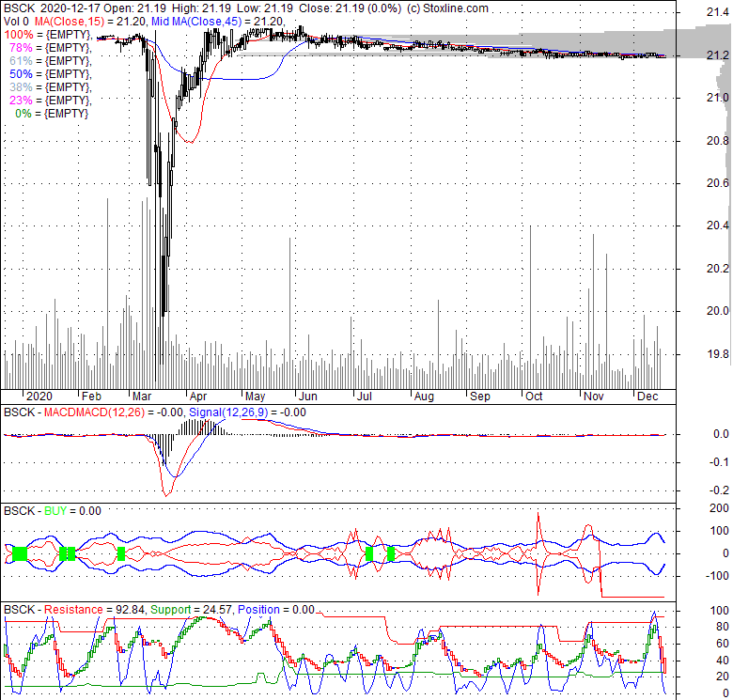The image size is (733, 700).
Task: Click the -100 label on BUY axis
Action: pos(718,575)
